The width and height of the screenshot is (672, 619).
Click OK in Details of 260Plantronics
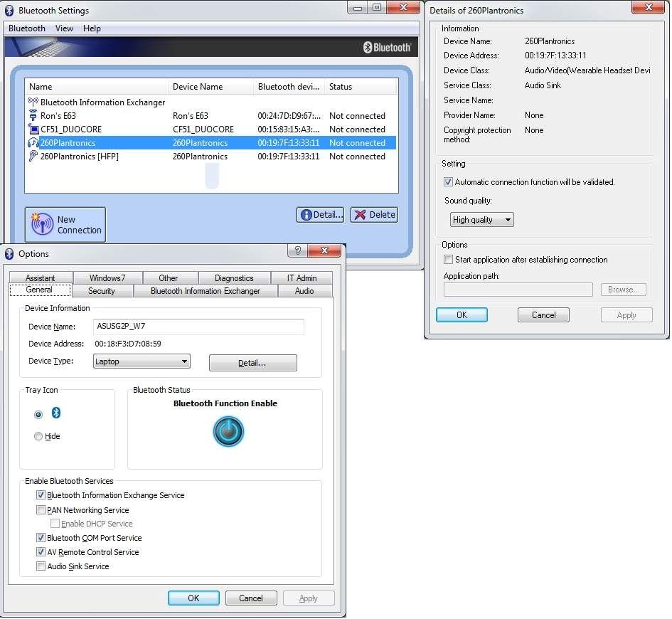[x=462, y=315]
